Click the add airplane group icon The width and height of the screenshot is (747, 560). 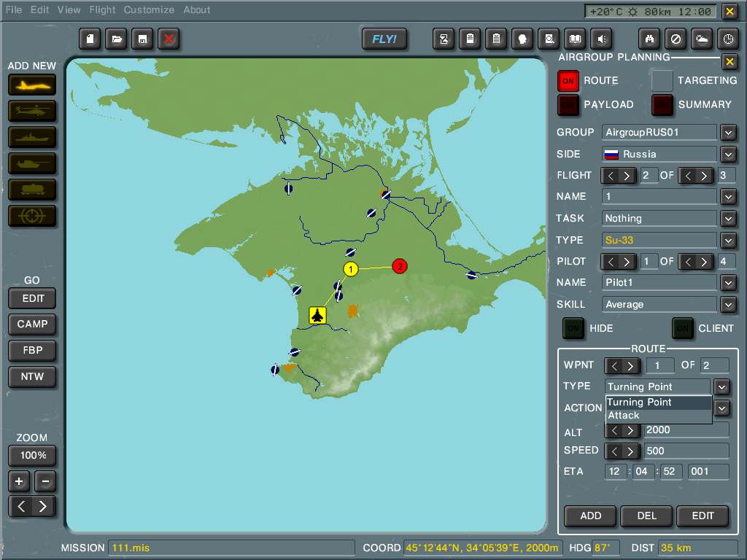point(32,85)
